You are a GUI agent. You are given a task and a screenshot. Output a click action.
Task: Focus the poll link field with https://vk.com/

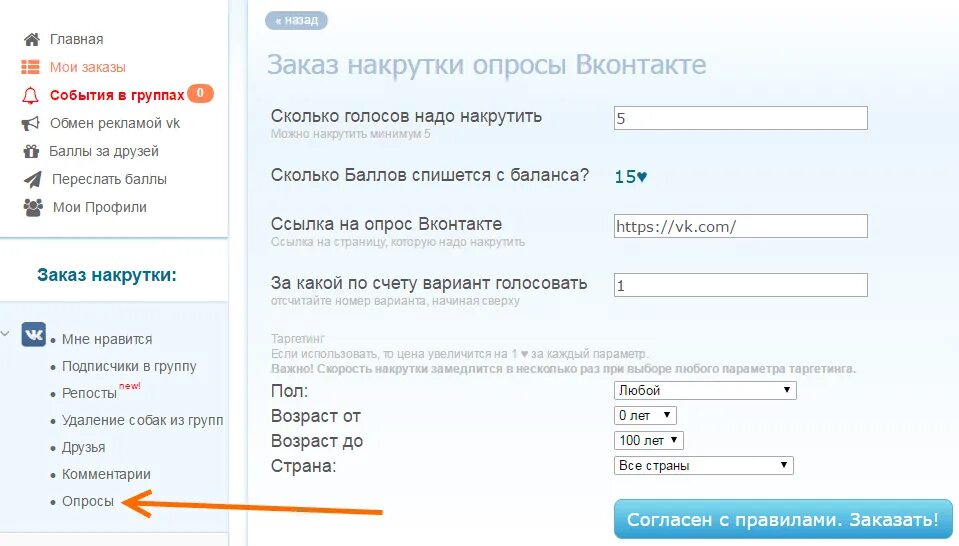coord(741,226)
